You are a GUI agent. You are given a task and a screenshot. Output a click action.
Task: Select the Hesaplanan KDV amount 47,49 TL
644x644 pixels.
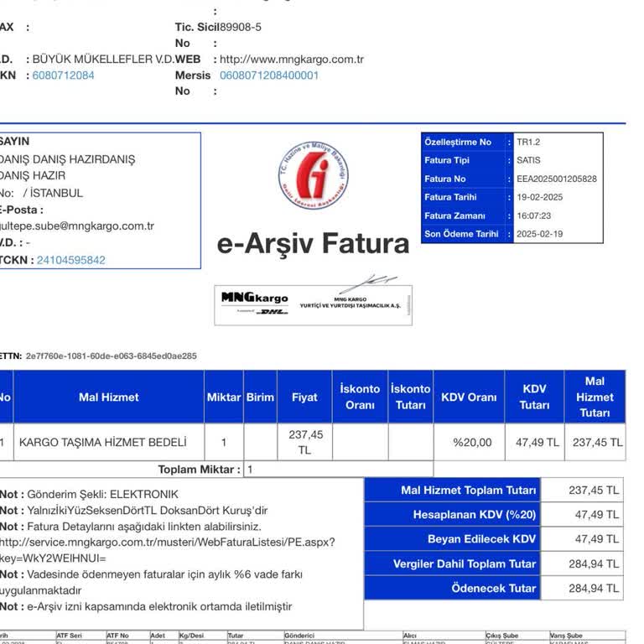coord(597,515)
